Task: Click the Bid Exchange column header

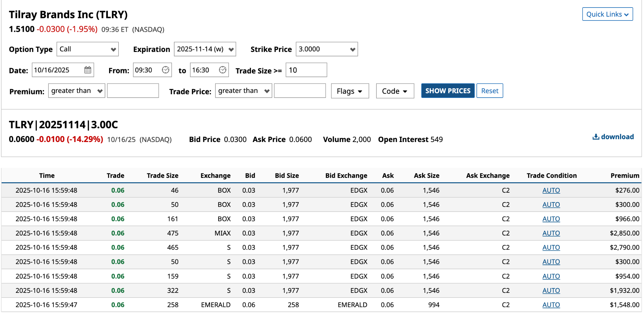Action: [346, 175]
